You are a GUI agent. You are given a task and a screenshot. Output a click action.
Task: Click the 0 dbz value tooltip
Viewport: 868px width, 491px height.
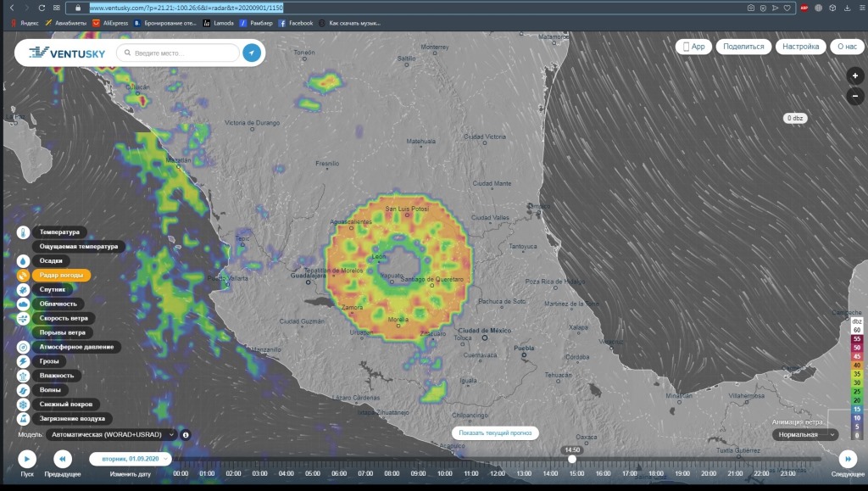click(x=795, y=118)
